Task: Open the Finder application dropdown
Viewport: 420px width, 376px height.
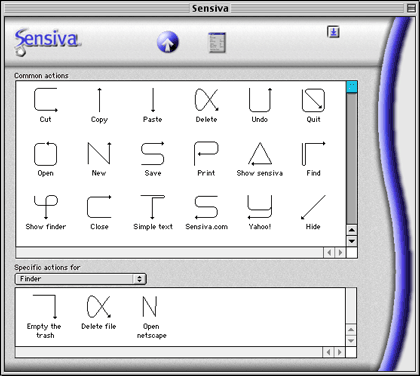Action: [x=81, y=279]
